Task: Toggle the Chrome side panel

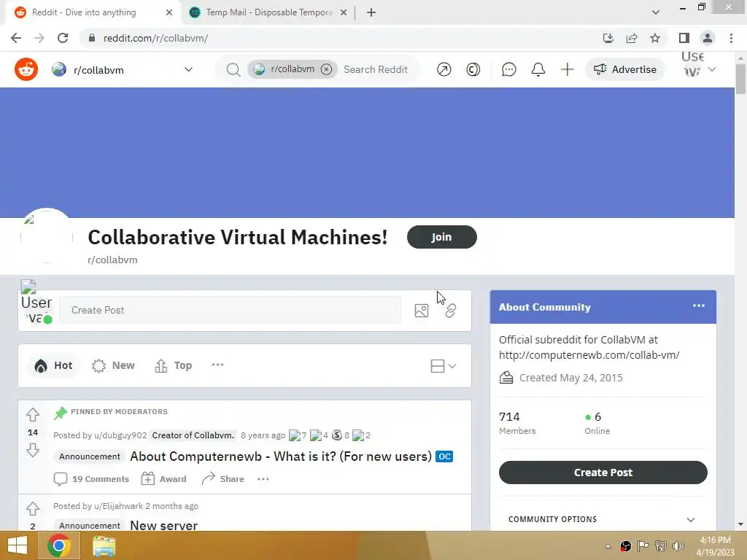Action: pyautogui.click(x=684, y=38)
